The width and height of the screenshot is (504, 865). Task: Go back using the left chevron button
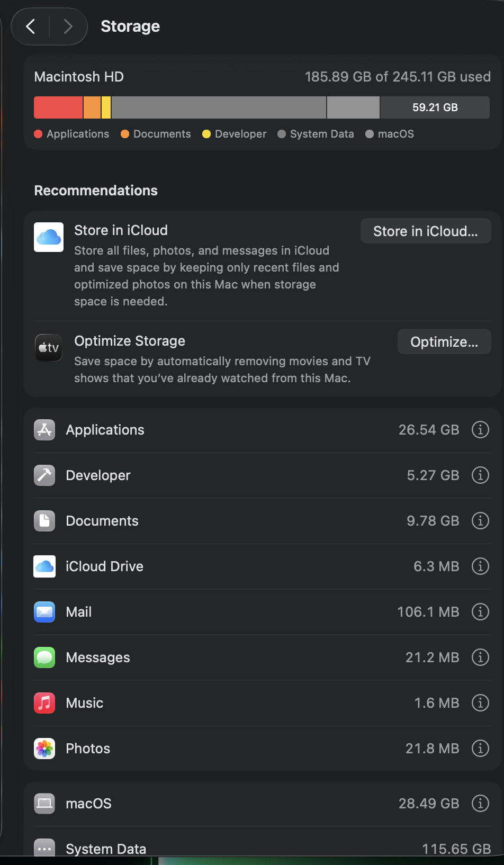31,26
